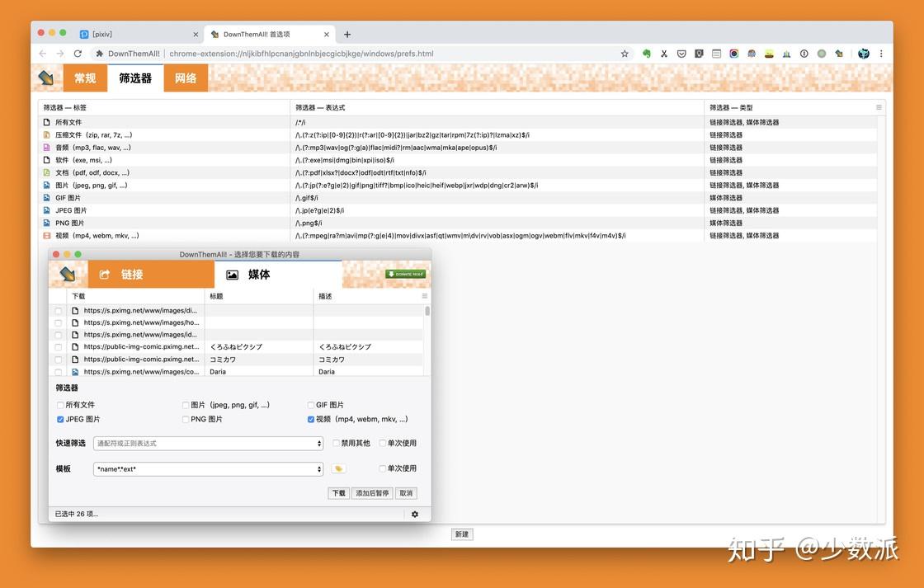
Task: Enable the 图片 (jpeg, png, gif) filter checkbox
Action: point(186,405)
